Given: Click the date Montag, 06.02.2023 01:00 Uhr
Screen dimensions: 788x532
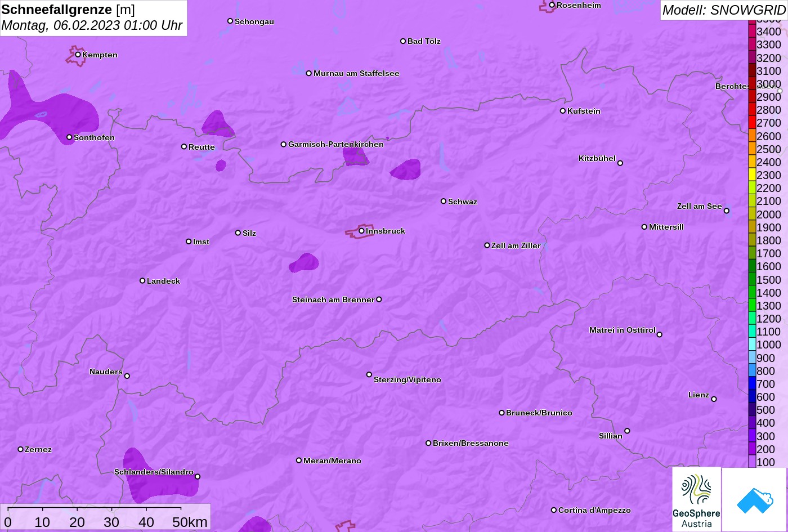Looking at the screenshot, I should coord(92,26).
